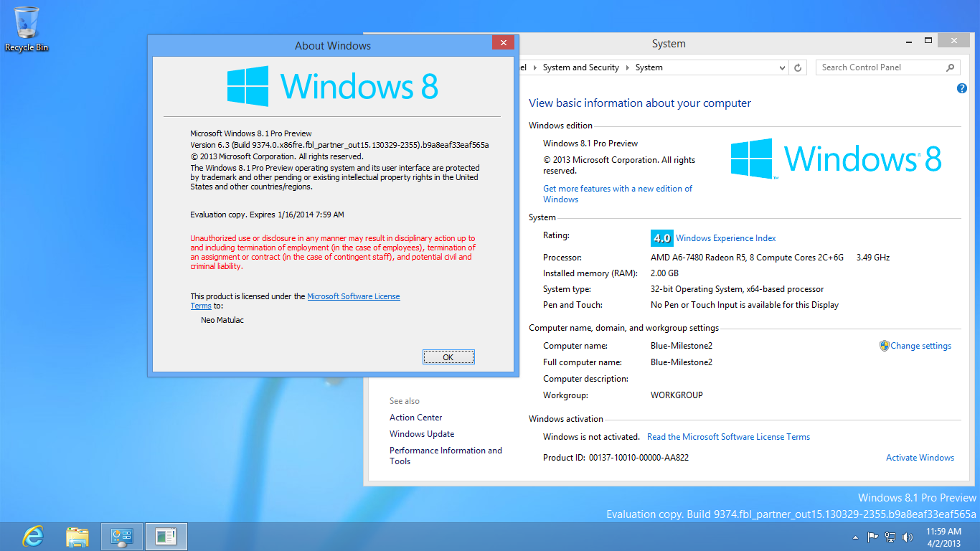Click the 'Evaluation copy. Expires 1/16/2014' line

(267, 215)
